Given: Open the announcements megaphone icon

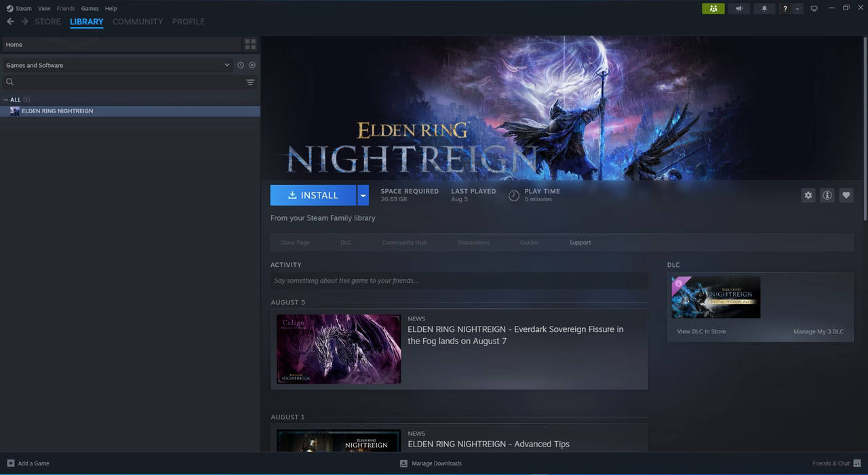Looking at the screenshot, I should (738, 8).
